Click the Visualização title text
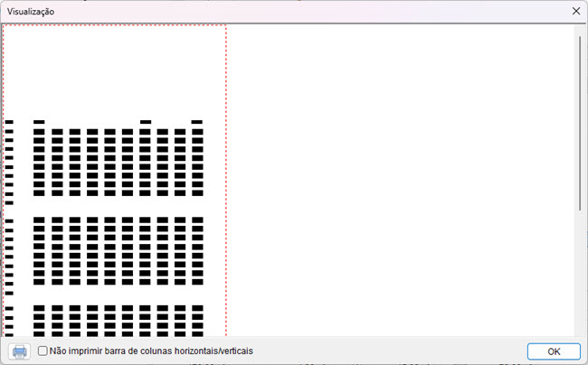 [x=31, y=12]
